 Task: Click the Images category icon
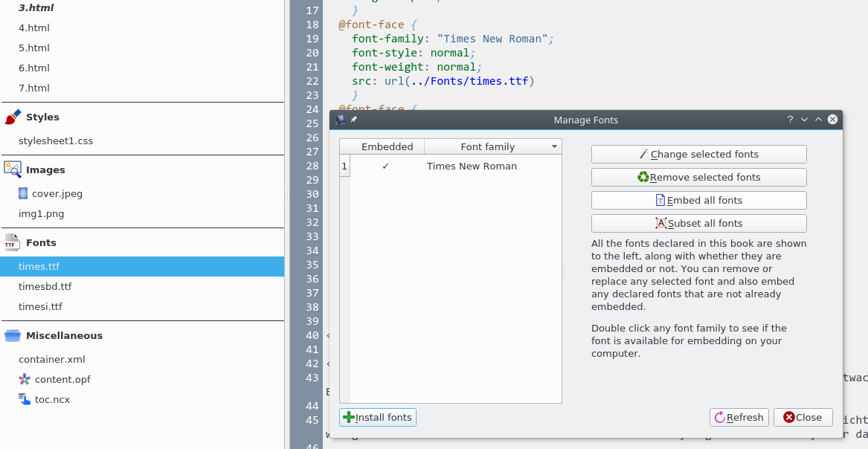12,169
